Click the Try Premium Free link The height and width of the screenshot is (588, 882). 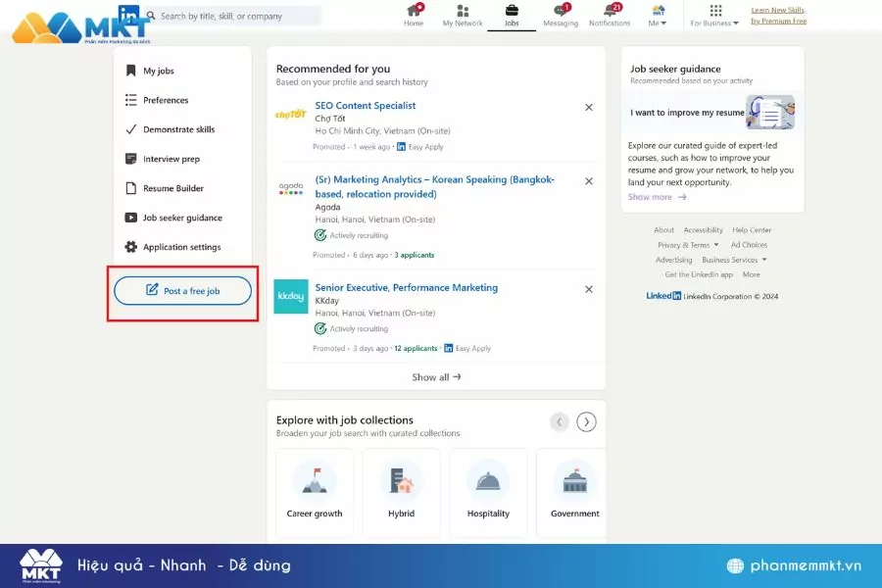[778, 21]
